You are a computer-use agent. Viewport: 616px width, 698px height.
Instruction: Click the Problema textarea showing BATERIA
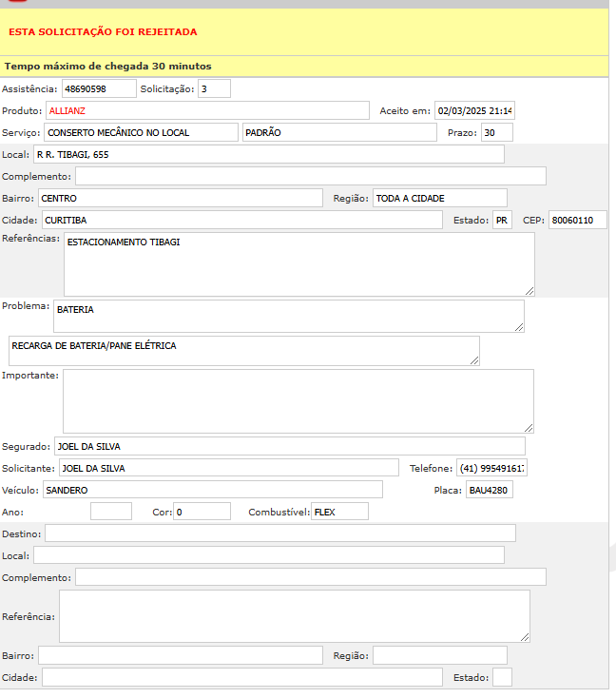(x=288, y=316)
